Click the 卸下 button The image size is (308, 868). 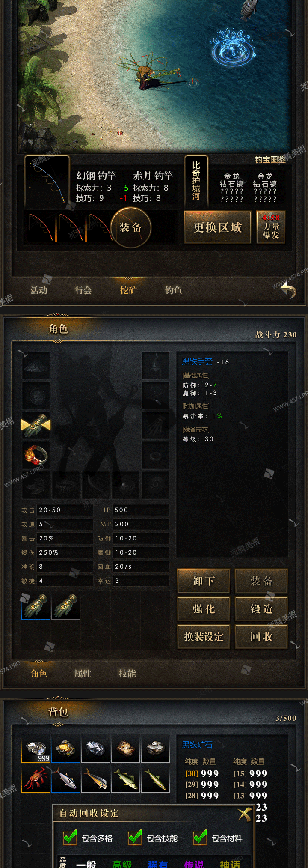pos(204,581)
